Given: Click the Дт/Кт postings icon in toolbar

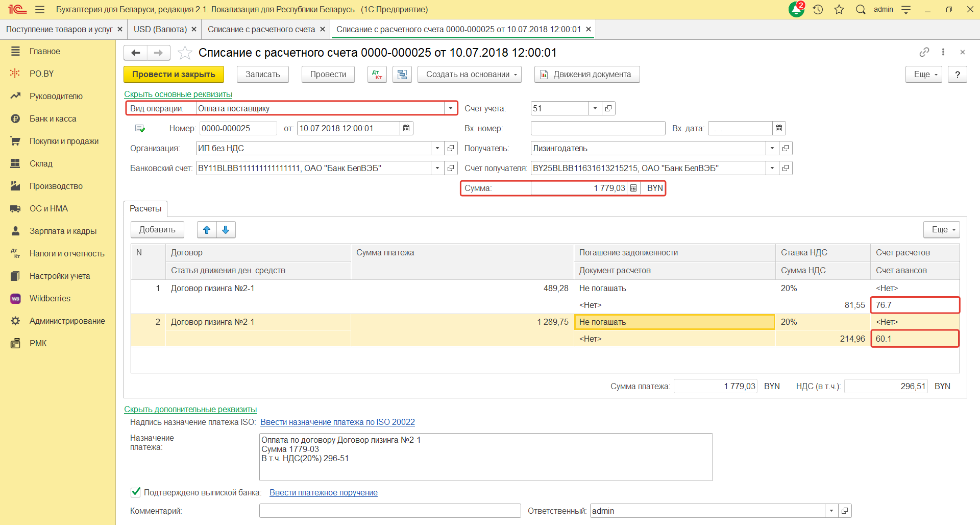Looking at the screenshot, I should [x=377, y=75].
